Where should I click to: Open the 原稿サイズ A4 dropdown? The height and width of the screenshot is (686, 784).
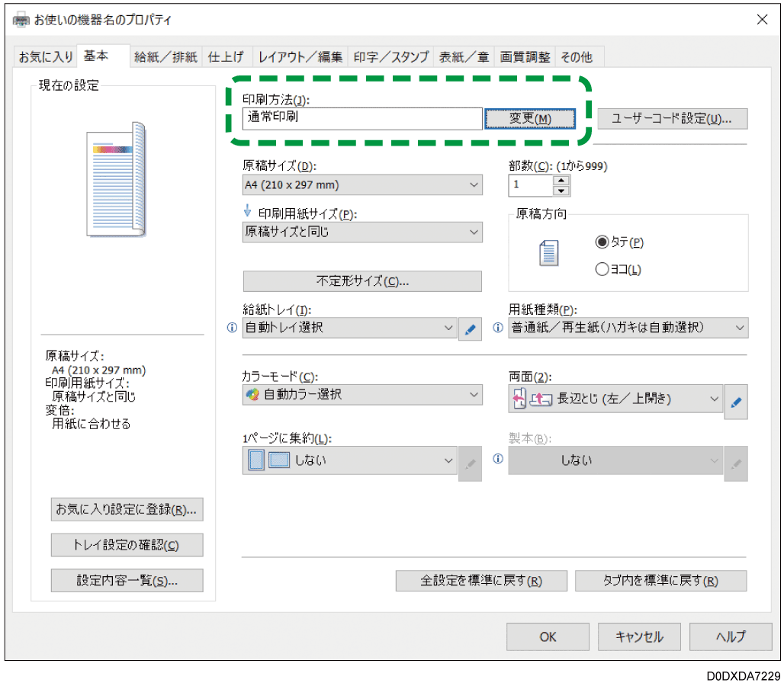361,185
